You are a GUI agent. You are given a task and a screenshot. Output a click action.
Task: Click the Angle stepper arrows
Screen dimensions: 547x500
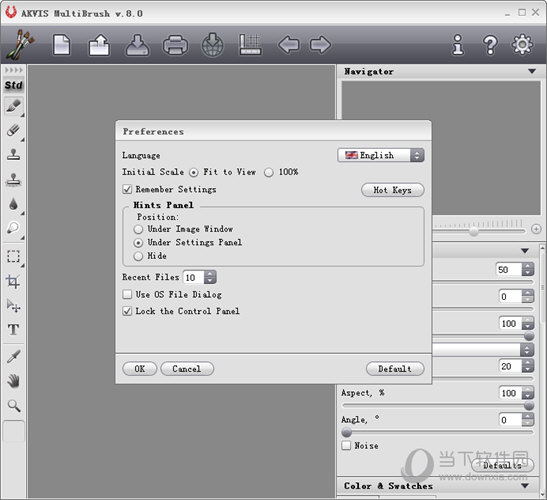(528, 419)
